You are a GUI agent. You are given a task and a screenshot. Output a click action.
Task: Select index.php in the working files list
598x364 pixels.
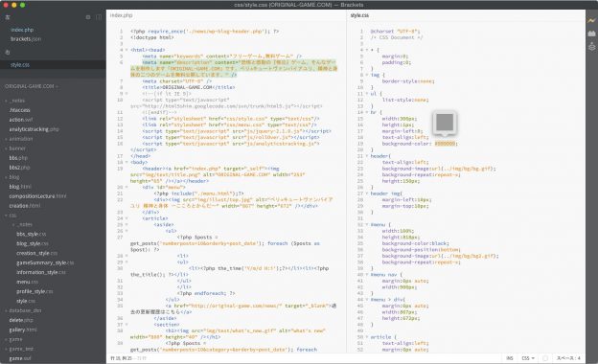[x=22, y=30]
